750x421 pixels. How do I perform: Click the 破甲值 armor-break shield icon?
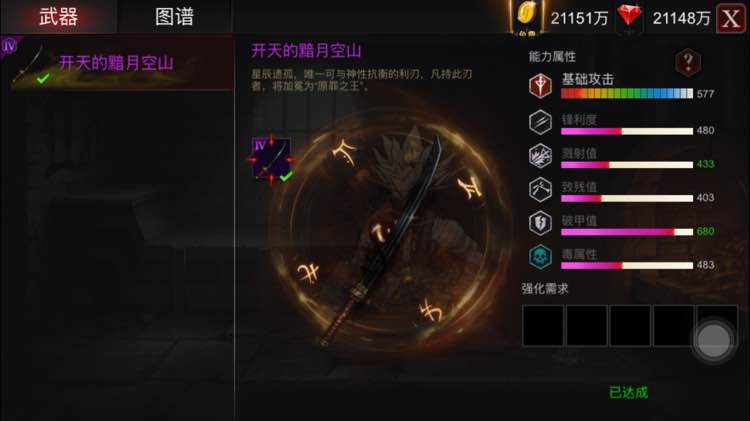tap(540, 223)
